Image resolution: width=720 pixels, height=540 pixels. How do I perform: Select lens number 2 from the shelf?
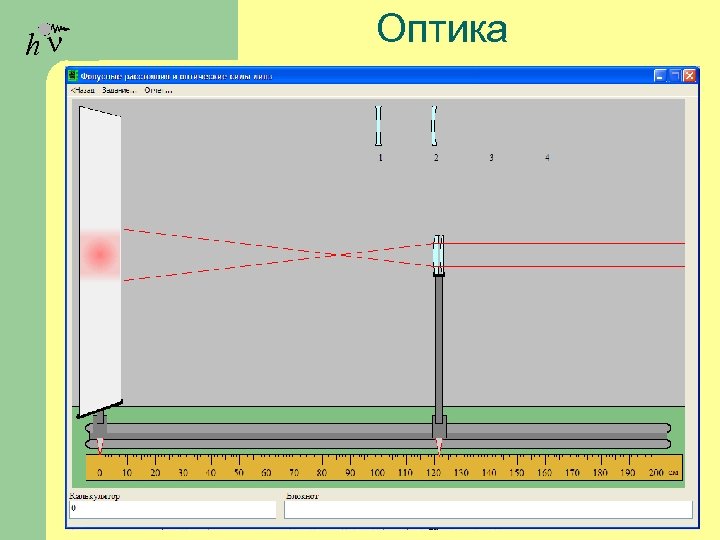pyautogui.click(x=434, y=125)
